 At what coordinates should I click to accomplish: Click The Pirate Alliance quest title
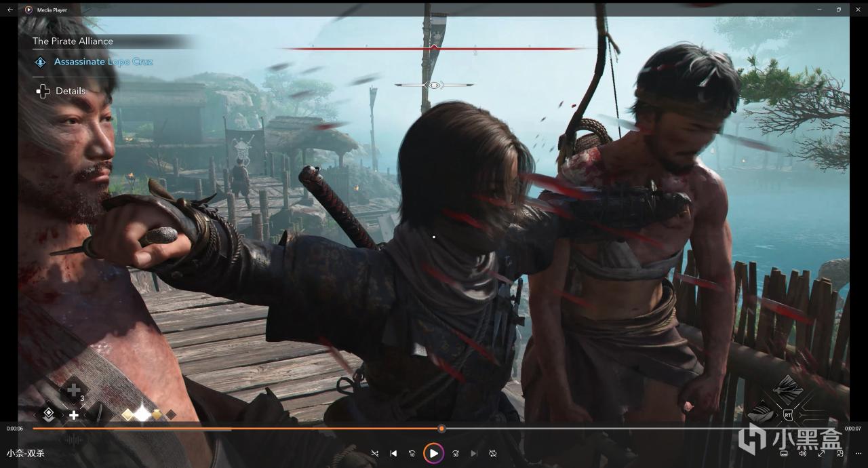(x=73, y=41)
